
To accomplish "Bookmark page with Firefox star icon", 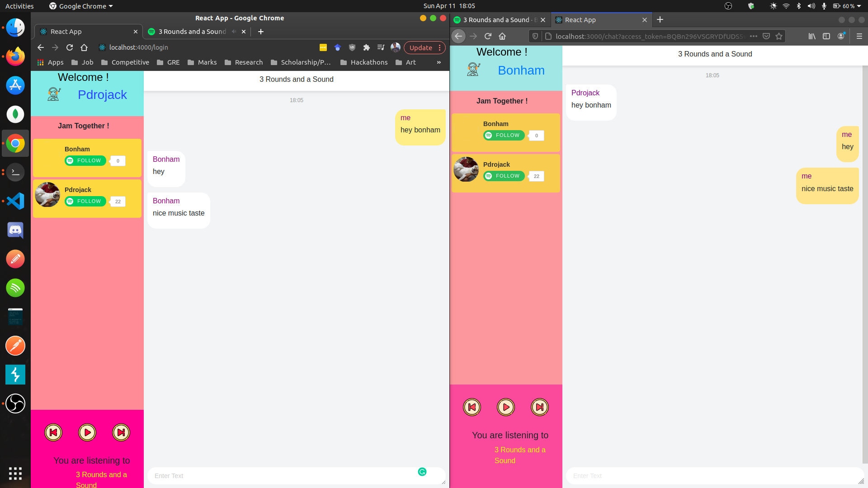I will (x=779, y=36).
